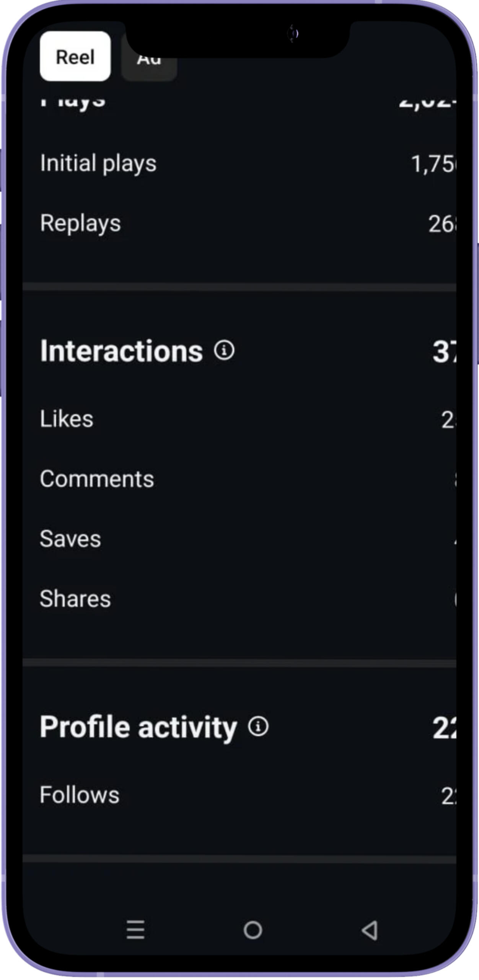The width and height of the screenshot is (479, 980).
Task: Tap the Interactions heading
Action: pyautogui.click(x=121, y=351)
